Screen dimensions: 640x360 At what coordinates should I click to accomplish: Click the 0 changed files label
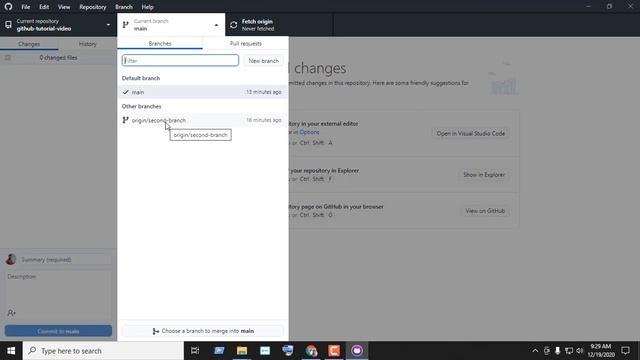(58, 58)
